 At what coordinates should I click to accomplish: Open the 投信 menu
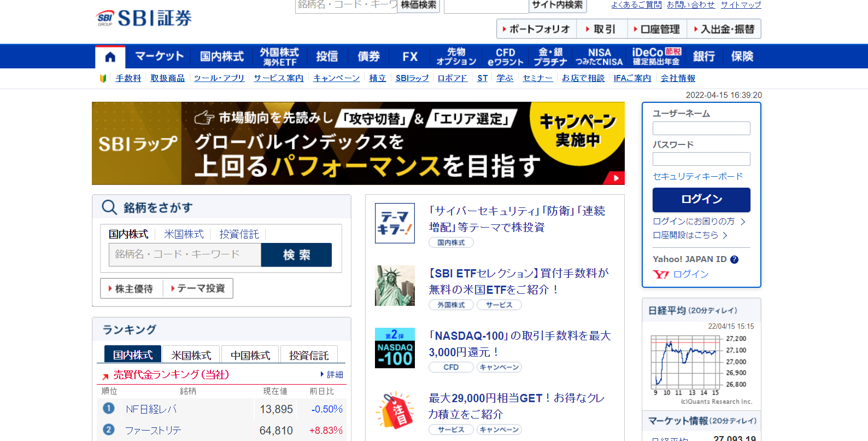pyautogui.click(x=327, y=56)
